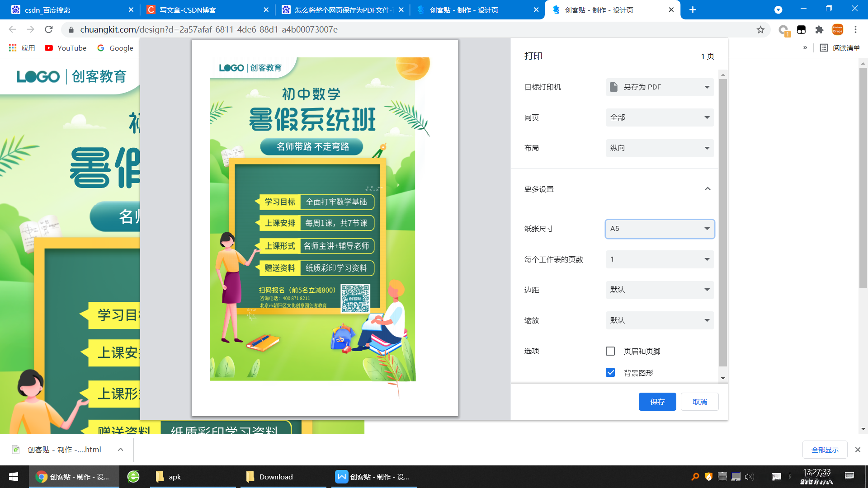868x488 pixels.
Task: Click the bookmark star icon
Action: coord(760,30)
